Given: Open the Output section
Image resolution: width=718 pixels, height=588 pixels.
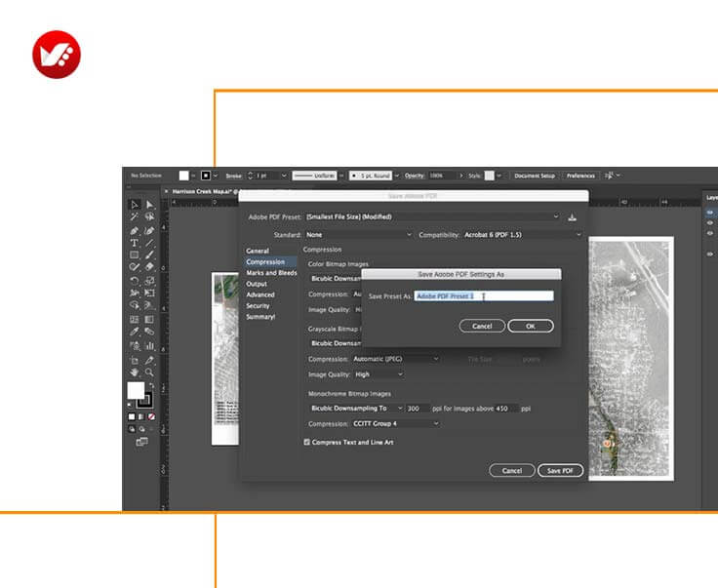Looking at the screenshot, I should pos(257,284).
